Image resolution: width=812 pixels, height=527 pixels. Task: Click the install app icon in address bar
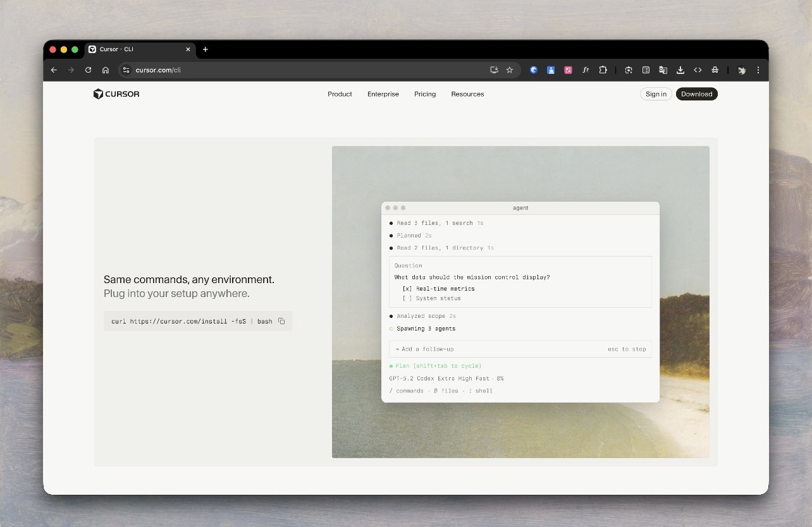[x=494, y=70]
